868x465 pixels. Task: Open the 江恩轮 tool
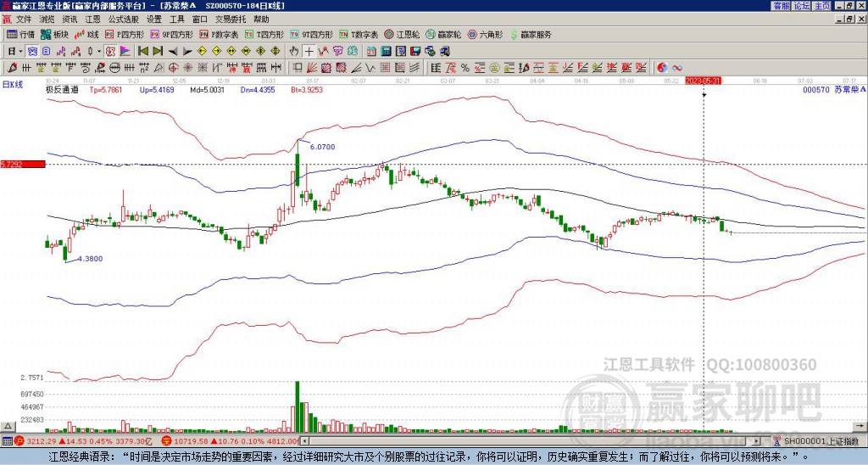click(x=402, y=34)
